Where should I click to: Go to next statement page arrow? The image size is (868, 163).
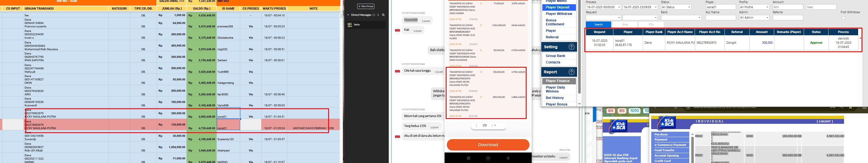click(x=495, y=125)
